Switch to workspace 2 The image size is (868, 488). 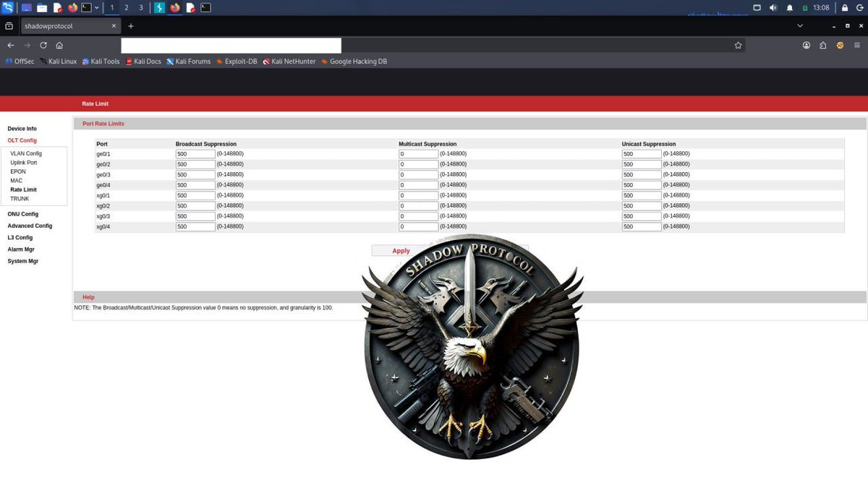pyautogui.click(x=127, y=7)
